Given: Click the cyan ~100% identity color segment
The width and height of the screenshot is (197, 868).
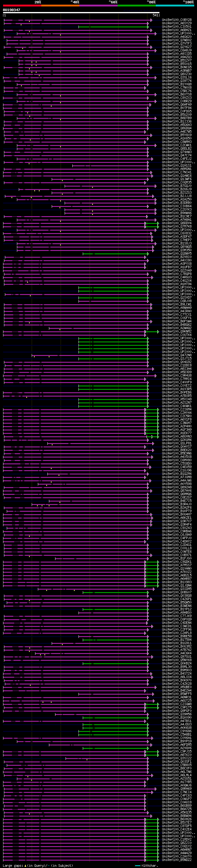Looking at the screenshot, I should click(x=175, y=6).
